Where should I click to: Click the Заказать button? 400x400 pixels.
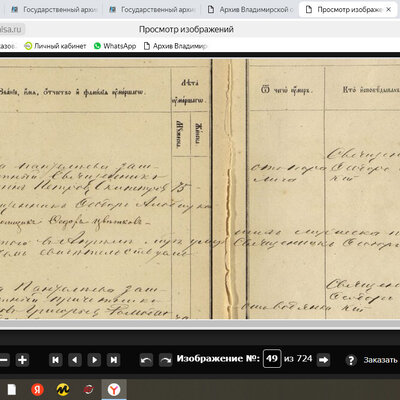[x=380, y=360]
